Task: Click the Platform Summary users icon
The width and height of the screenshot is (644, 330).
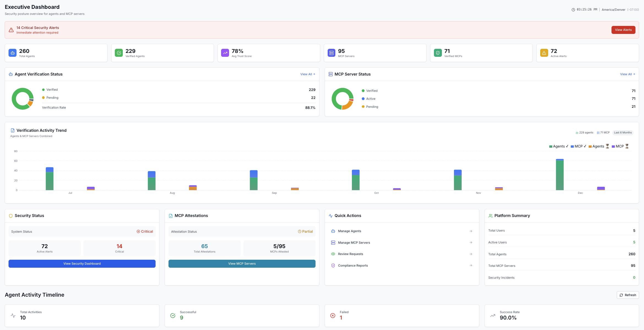Action: pyautogui.click(x=490, y=216)
